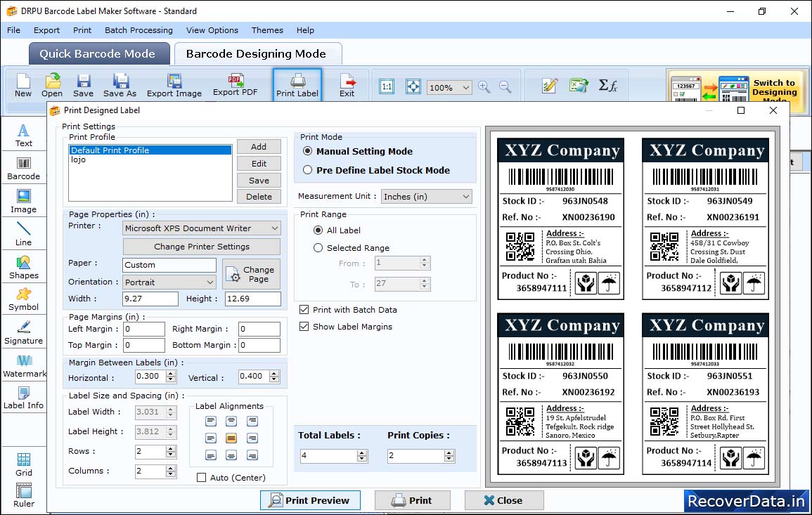
Task: Click the Left Margin input field
Action: (144, 329)
